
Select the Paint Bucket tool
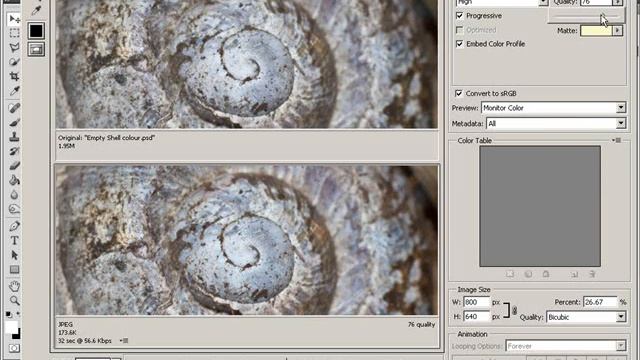coord(14,180)
